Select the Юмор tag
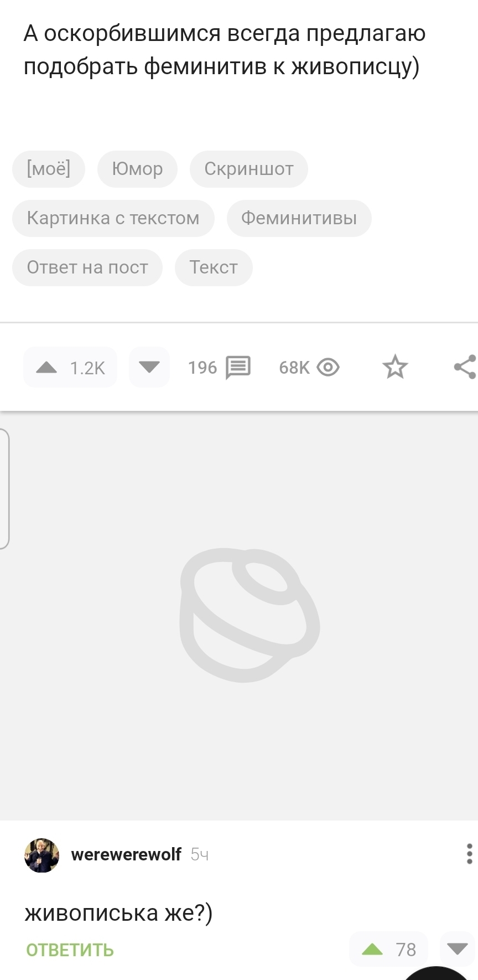478x980 pixels. pos(137,169)
